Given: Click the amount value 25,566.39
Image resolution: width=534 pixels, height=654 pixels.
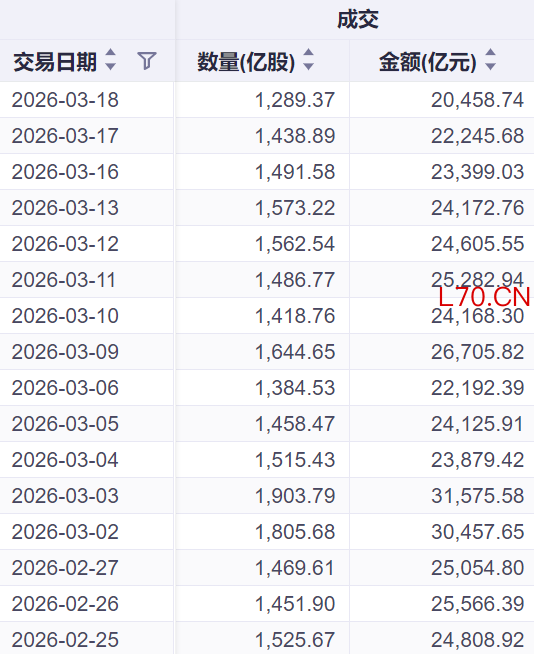Looking at the screenshot, I should (477, 604).
